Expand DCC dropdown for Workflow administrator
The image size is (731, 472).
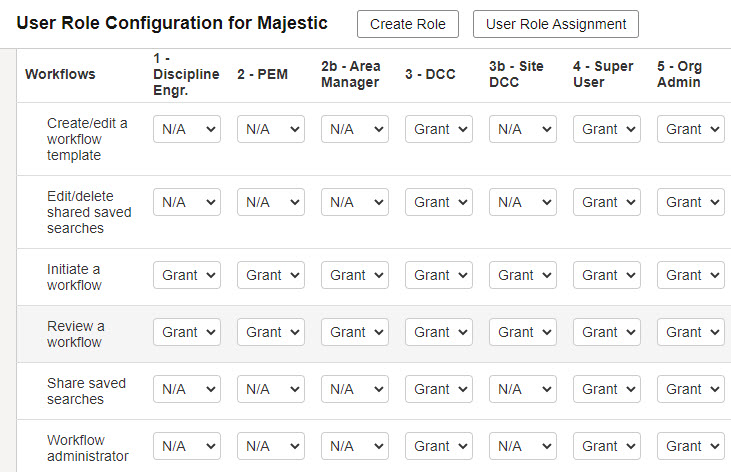tap(439, 446)
